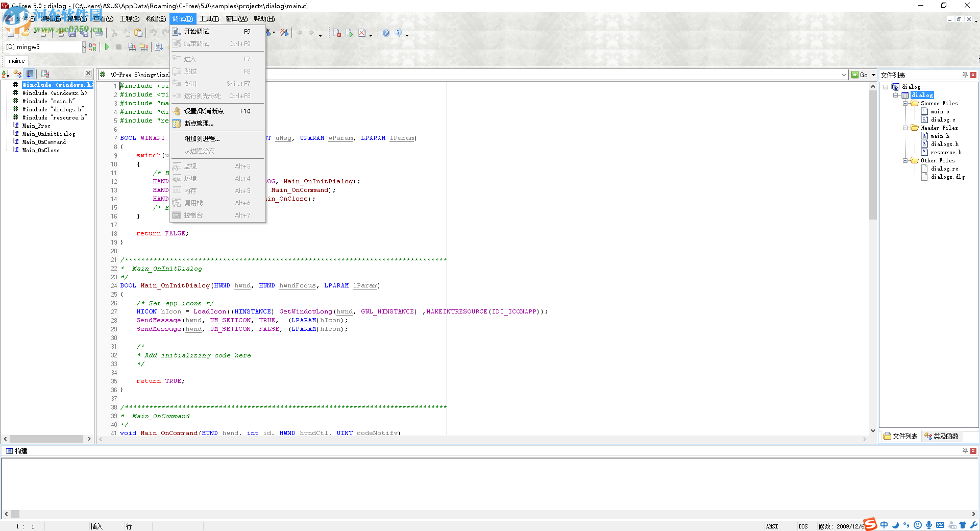This screenshot has height=531, width=980.
Task: Close the symbol list panel with X
Action: coord(88,74)
